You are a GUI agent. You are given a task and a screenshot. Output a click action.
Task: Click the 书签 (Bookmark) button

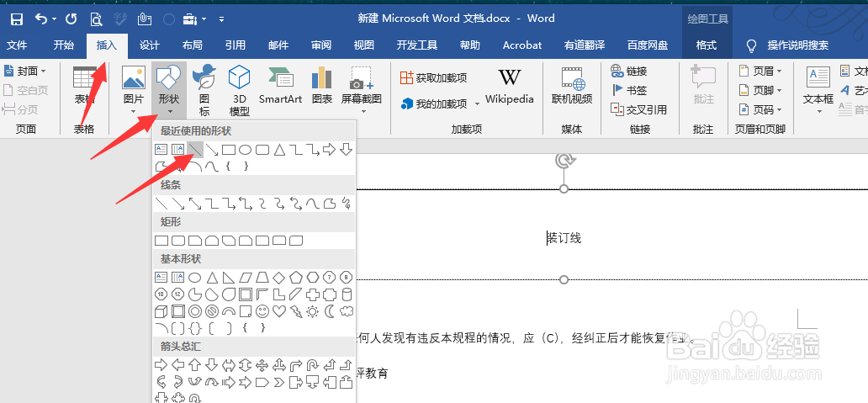[x=629, y=90]
